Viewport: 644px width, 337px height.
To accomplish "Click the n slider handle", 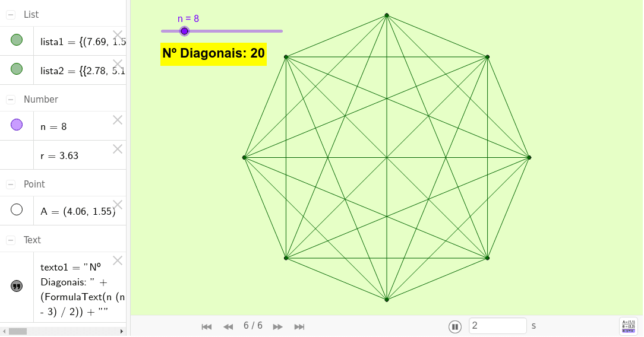I will pyautogui.click(x=184, y=31).
